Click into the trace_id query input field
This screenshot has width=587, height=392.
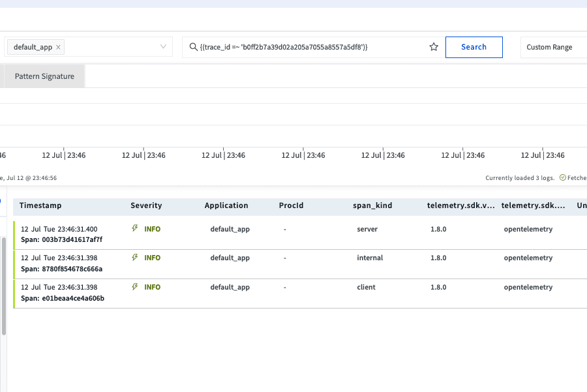[312, 47]
